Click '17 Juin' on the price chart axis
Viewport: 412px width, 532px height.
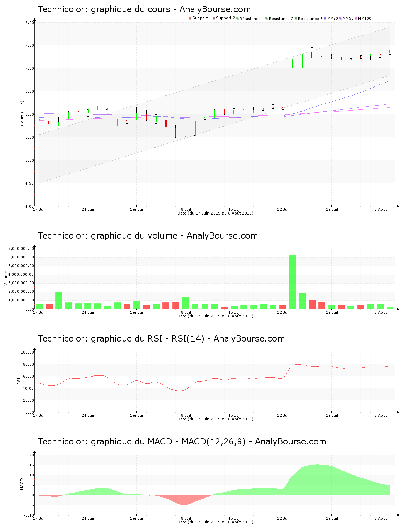pos(40,209)
